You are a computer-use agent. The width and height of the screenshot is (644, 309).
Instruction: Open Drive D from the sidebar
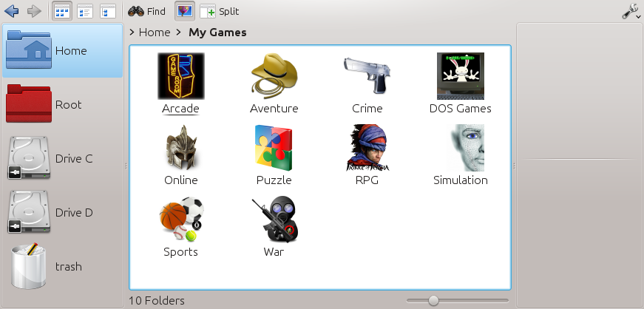(62, 213)
